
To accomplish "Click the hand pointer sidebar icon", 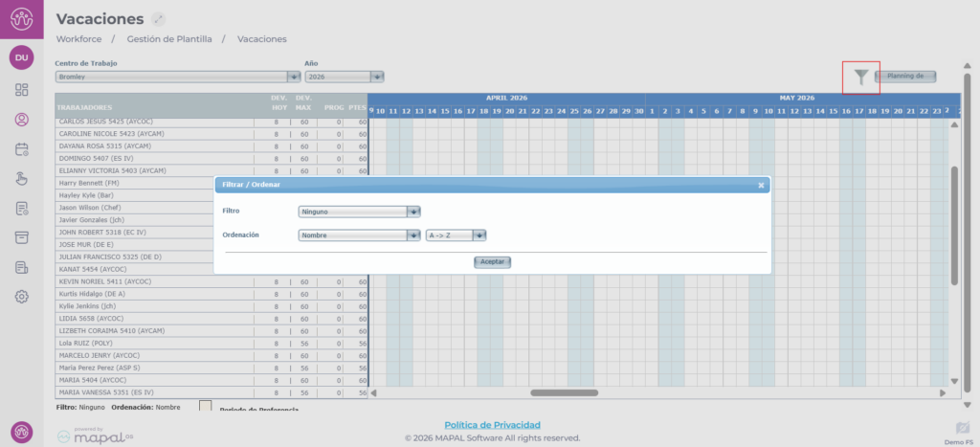I will (x=21, y=179).
